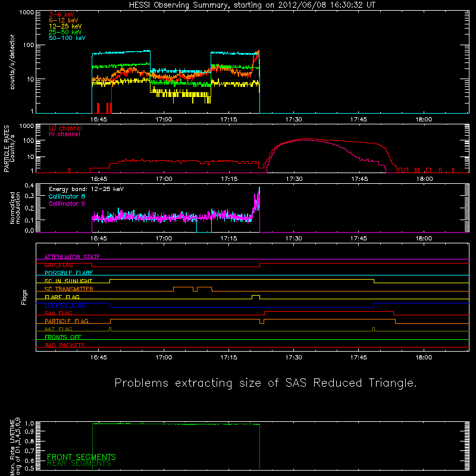Viewport: 476px width, 476px height.
Task: Select the SC_IN_SUNLIGHT flag label
Action: 68,281
